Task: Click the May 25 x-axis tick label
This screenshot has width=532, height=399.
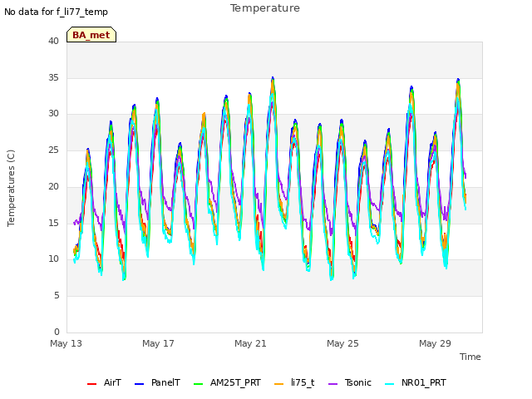Action: pos(342,343)
